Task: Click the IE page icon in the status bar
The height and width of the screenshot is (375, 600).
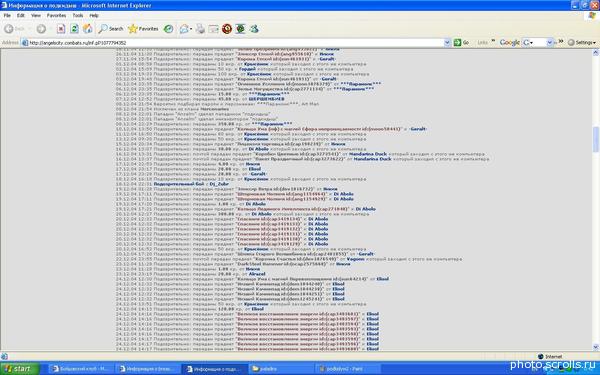Action: [4, 356]
